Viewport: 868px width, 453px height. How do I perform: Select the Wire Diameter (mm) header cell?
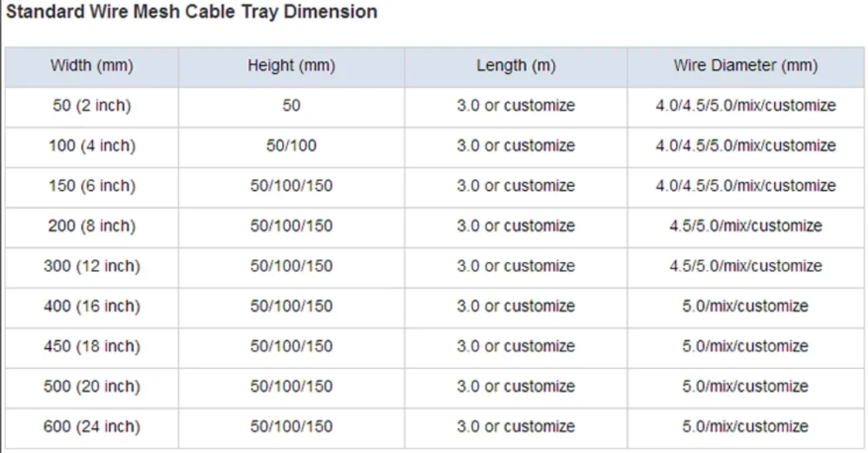coord(745,66)
